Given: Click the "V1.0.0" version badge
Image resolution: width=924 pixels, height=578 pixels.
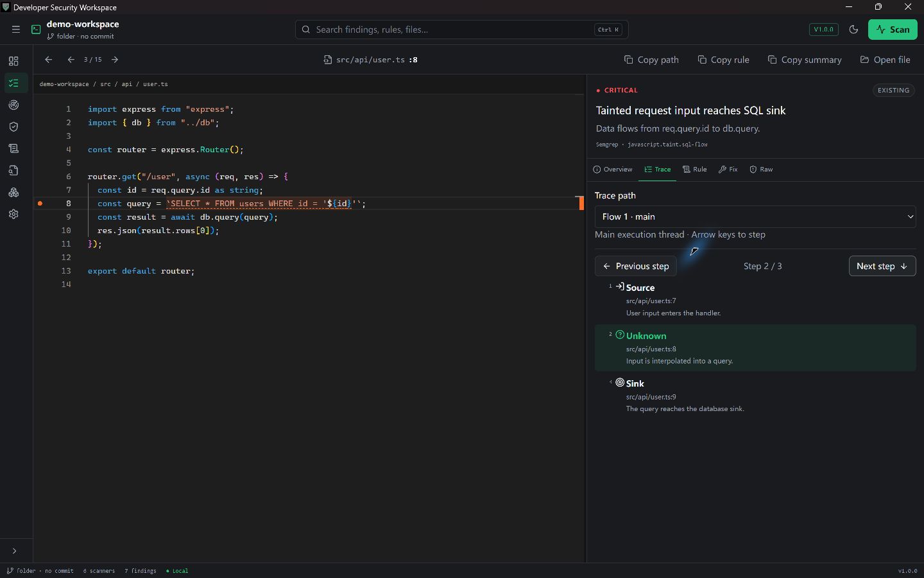Looking at the screenshot, I should pyautogui.click(x=823, y=30).
